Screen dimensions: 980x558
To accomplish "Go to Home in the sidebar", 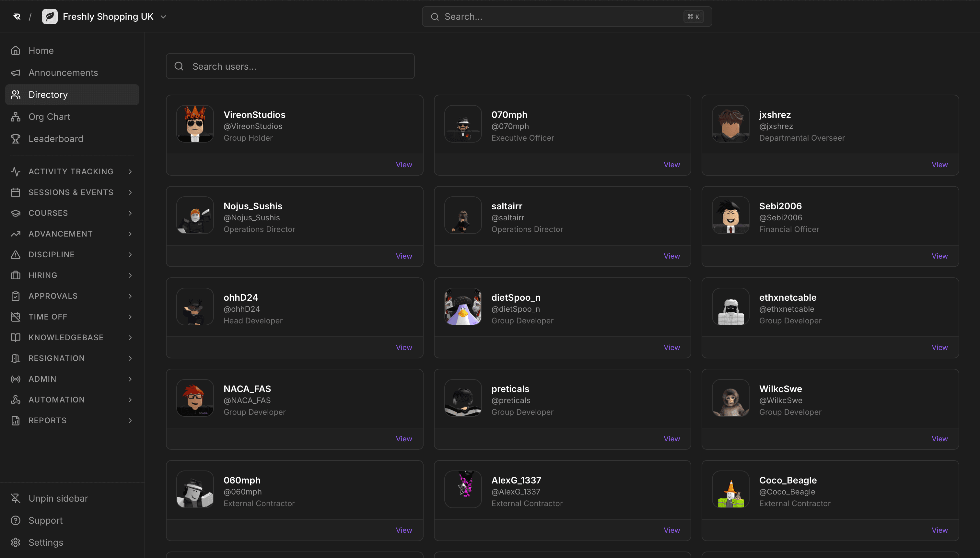I will point(41,51).
